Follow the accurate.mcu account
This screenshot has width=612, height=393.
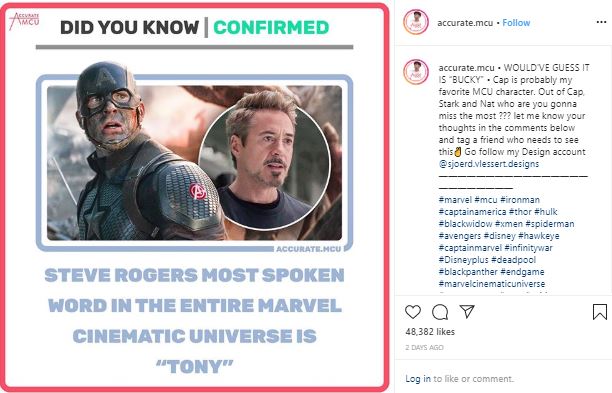tap(516, 23)
